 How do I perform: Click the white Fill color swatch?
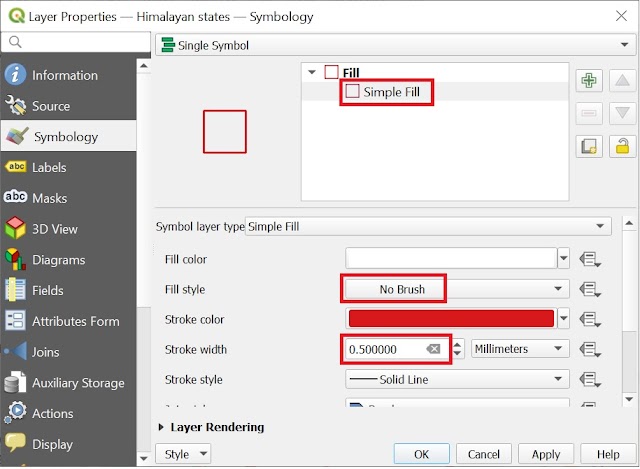point(451,258)
